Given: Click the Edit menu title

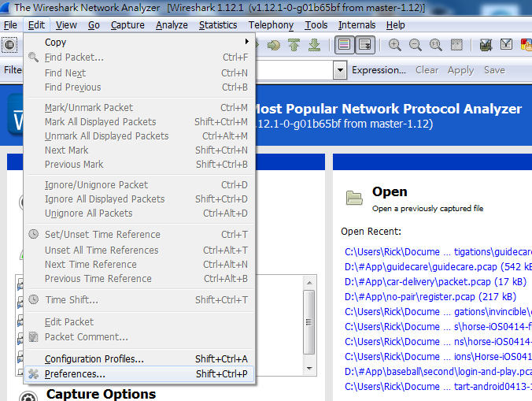Looking at the screenshot, I should [x=36, y=25].
